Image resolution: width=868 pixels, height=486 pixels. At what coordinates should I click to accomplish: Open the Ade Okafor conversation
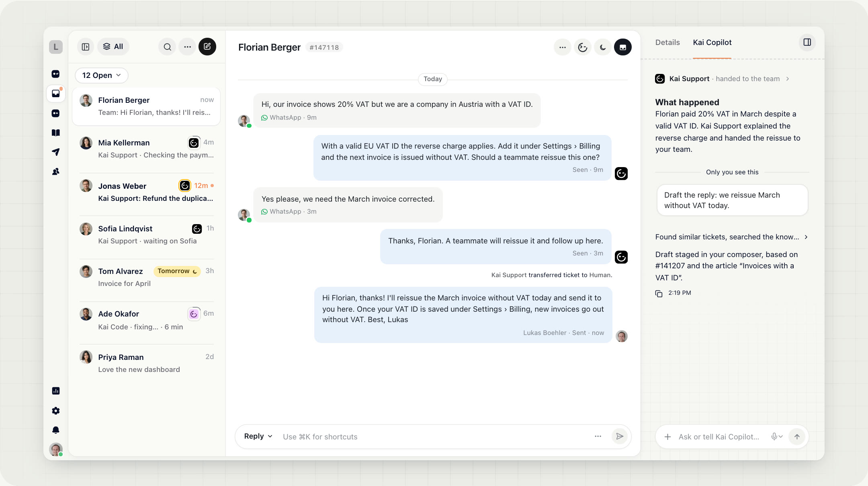[146, 321]
